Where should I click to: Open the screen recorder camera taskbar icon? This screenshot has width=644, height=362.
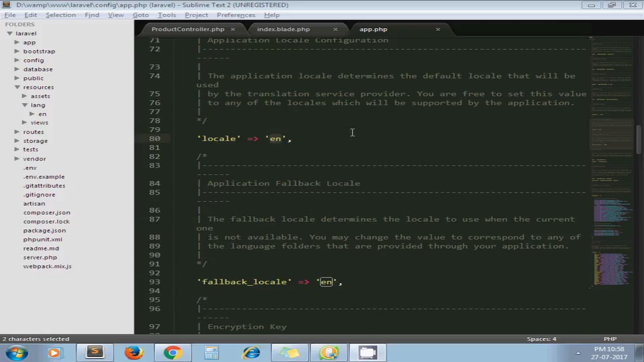tap(368, 352)
